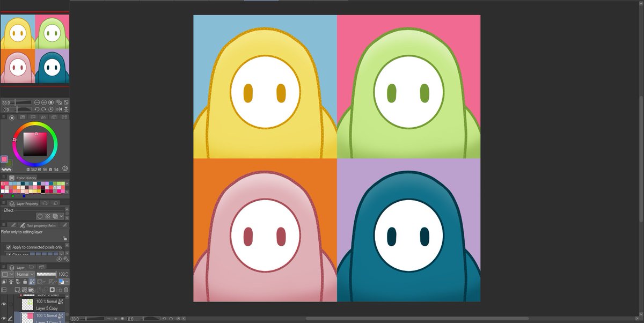The height and width of the screenshot is (323, 644).
Task: Click the main pink foreground color swatch
Action: pyautogui.click(x=4, y=159)
